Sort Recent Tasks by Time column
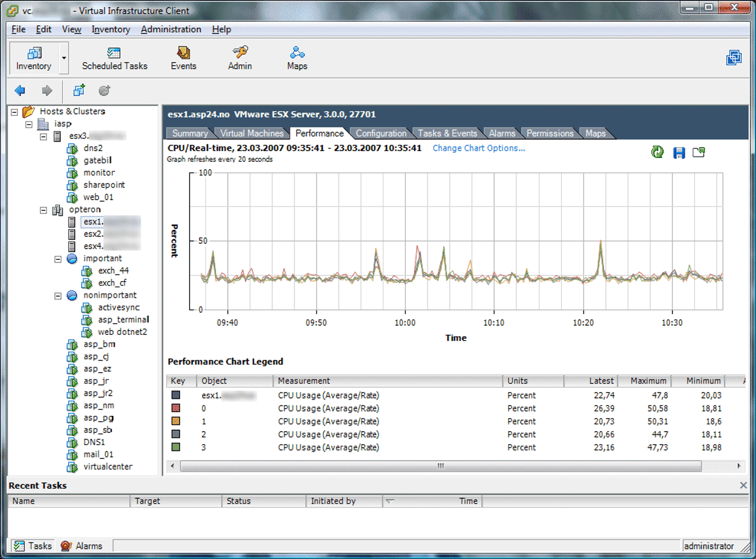 pyautogui.click(x=432, y=501)
